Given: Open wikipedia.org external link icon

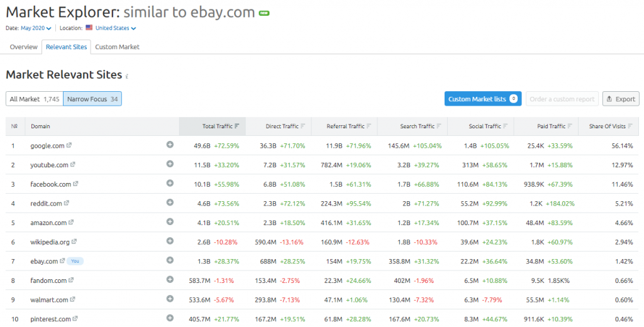Looking at the screenshot, I should click(x=74, y=241).
